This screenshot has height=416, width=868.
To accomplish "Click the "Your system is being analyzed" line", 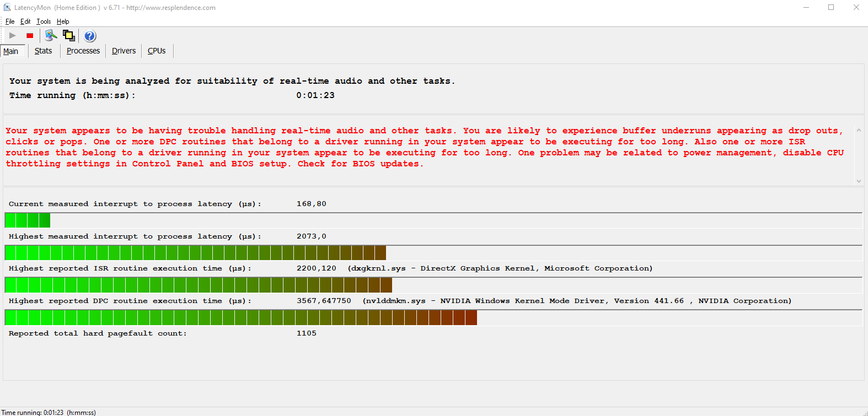I will 232,81.
